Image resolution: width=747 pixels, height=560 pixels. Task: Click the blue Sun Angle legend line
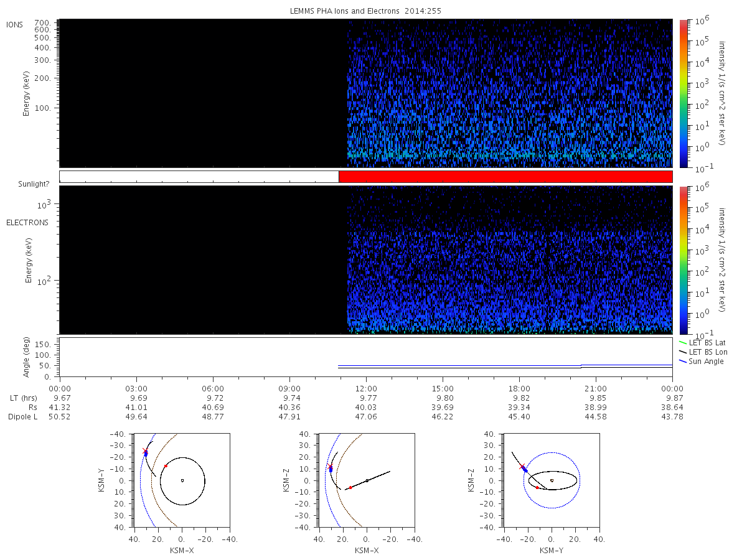point(683,362)
